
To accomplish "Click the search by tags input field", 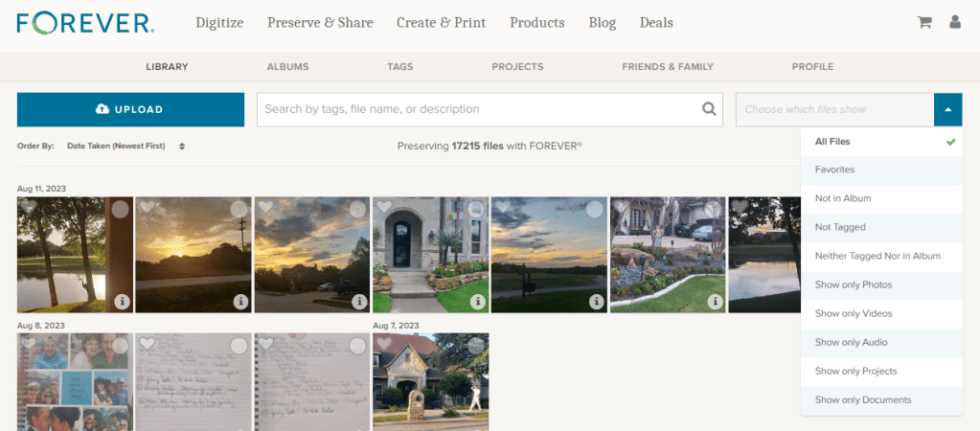I will [x=479, y=109].
